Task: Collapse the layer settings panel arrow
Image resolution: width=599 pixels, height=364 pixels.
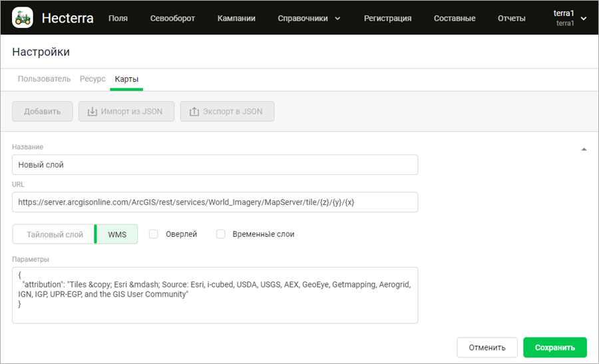Action: tap(584, 150)
